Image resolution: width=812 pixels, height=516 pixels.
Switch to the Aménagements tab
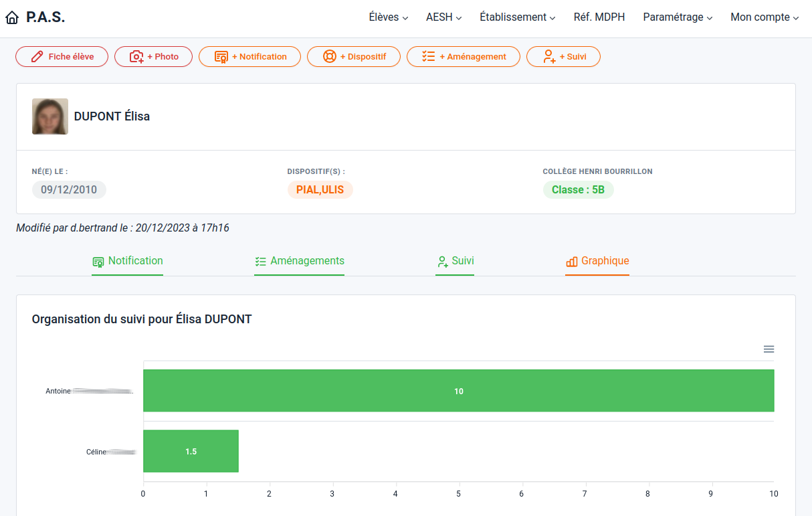299,261
